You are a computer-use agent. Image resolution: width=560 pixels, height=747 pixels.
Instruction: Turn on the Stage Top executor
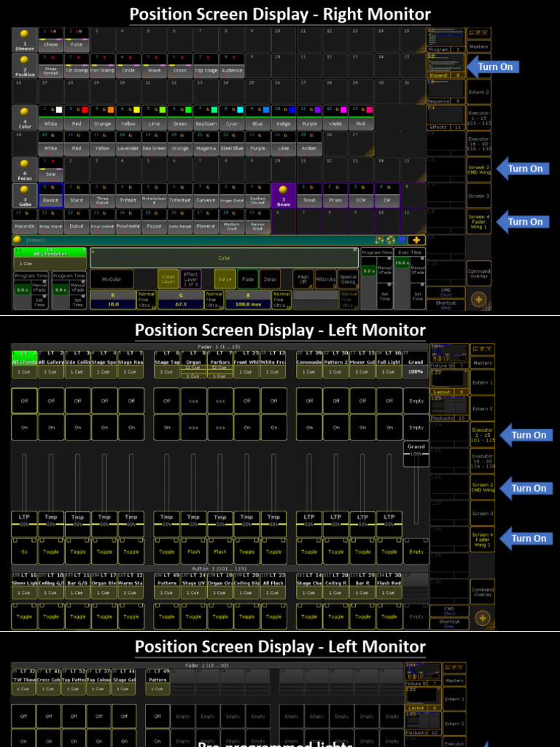(167, 427)
